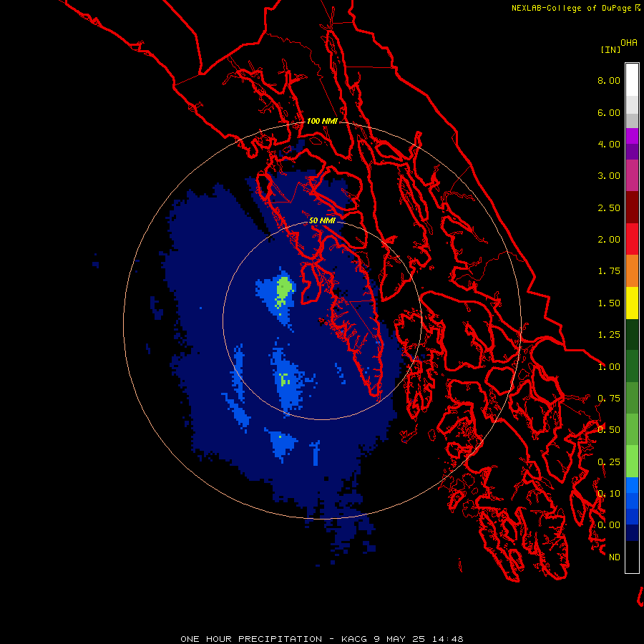Click the largest light green precipitation core

[x=283, y=291]
